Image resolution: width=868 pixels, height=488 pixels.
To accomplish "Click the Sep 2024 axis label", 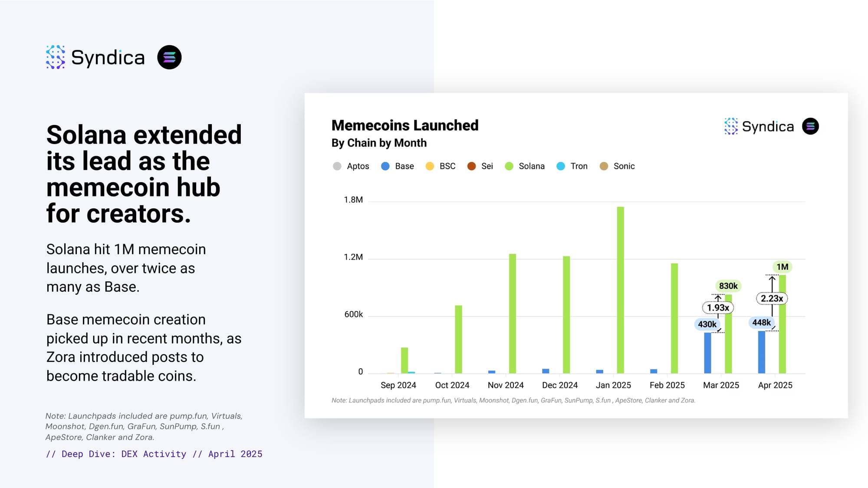I will (x=398, y=385).
